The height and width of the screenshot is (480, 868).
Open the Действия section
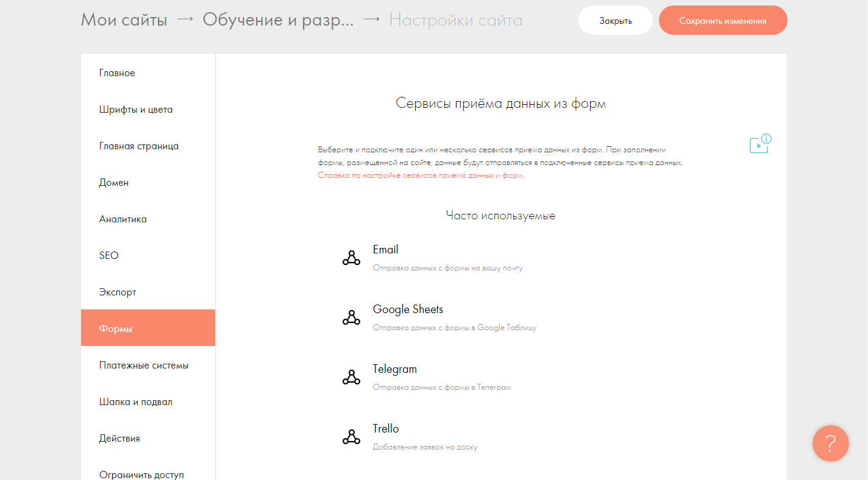point(148,439)
